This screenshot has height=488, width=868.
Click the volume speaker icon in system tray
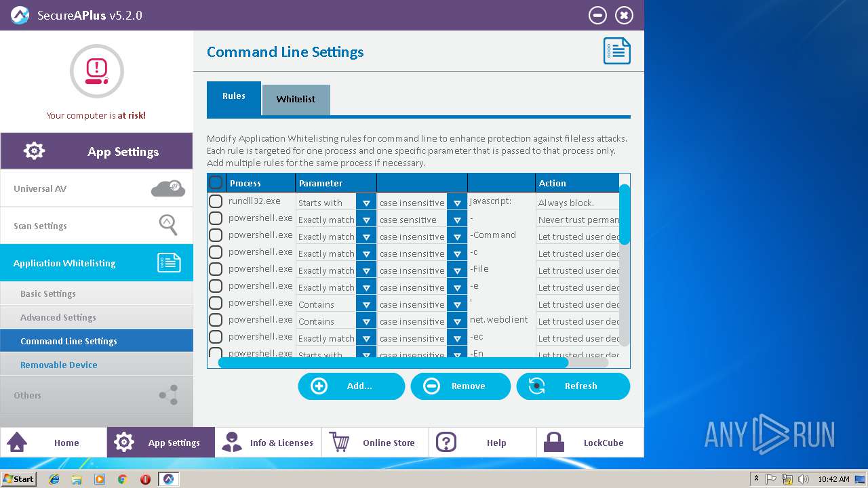pos(804,479)
